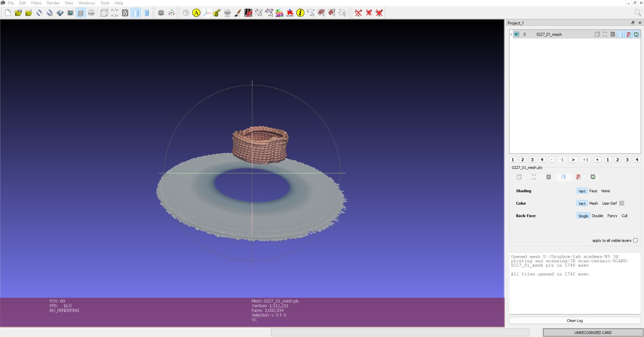
Task: Activate the PP pick points tool
Action: tap(248, 13)
